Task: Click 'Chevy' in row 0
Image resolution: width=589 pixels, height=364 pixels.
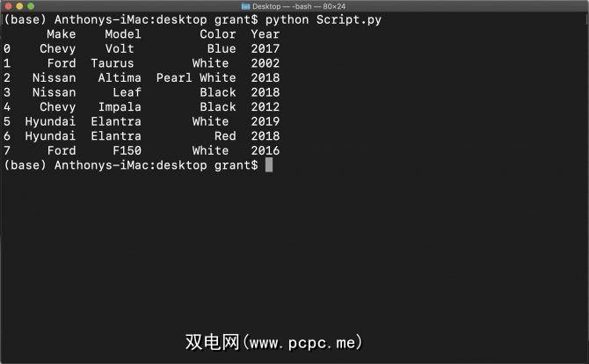Action: pyautogui.click(x=57, y=49)
